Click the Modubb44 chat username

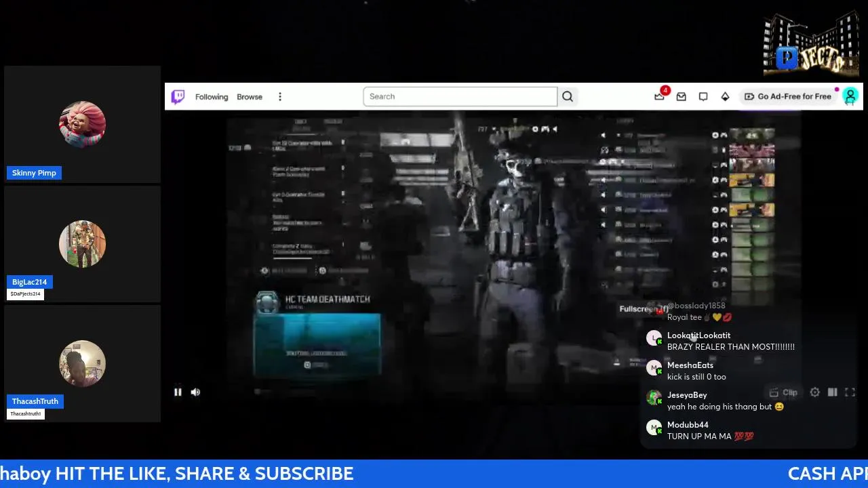coord(688,425)
